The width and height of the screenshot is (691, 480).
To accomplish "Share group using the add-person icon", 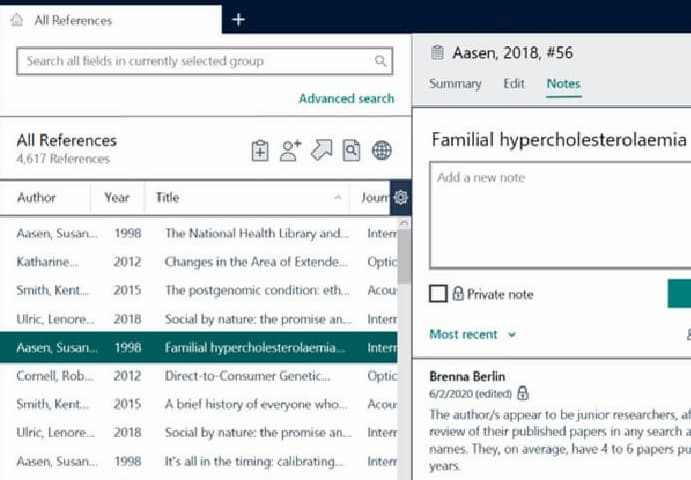I will (290, 151).
